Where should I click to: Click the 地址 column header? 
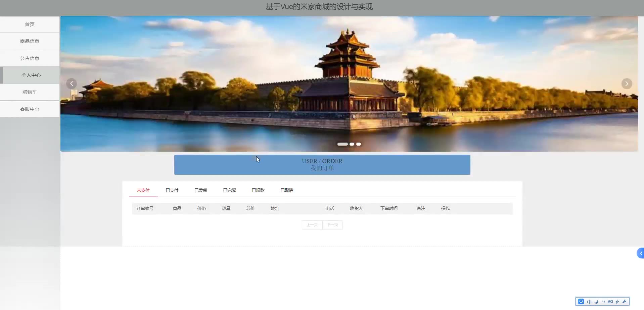click(275, 208)
